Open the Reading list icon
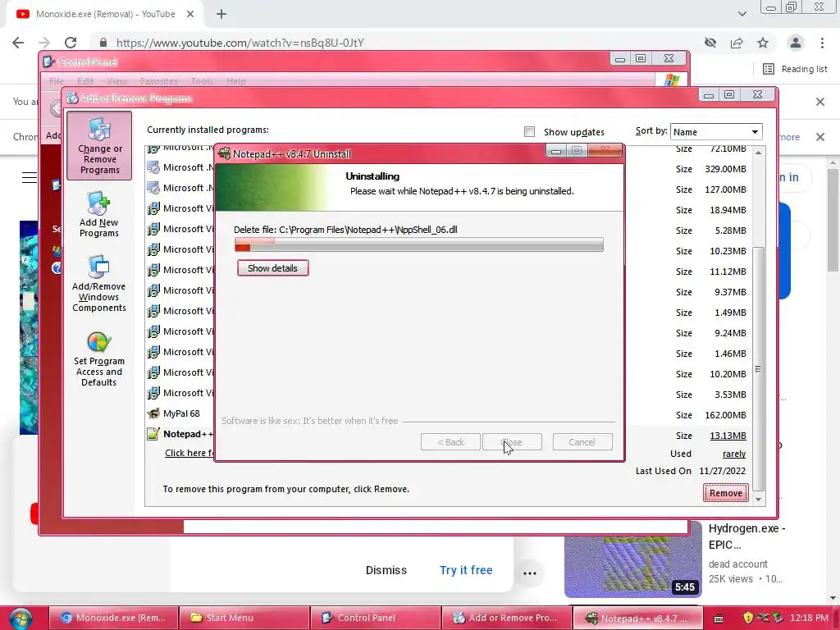Screen dimensions: 840x630 (768, 69)
